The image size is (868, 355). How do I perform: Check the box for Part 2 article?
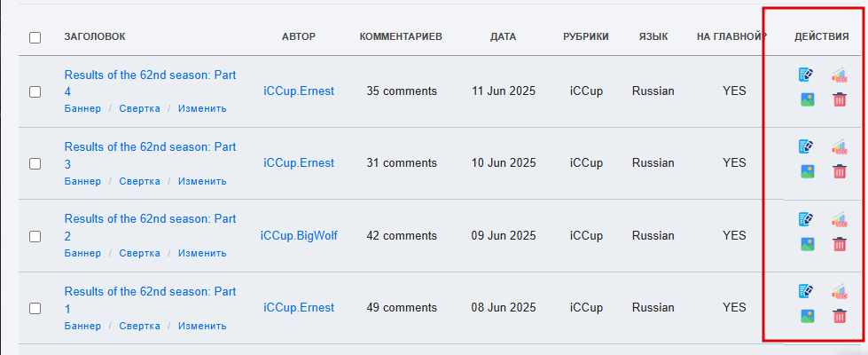click(35, 236)
